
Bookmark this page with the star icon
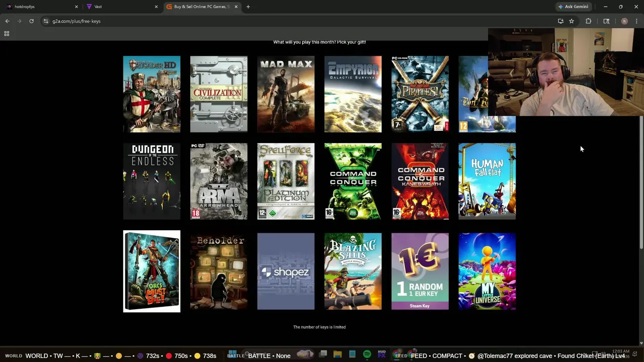click(x=572, y=21)
